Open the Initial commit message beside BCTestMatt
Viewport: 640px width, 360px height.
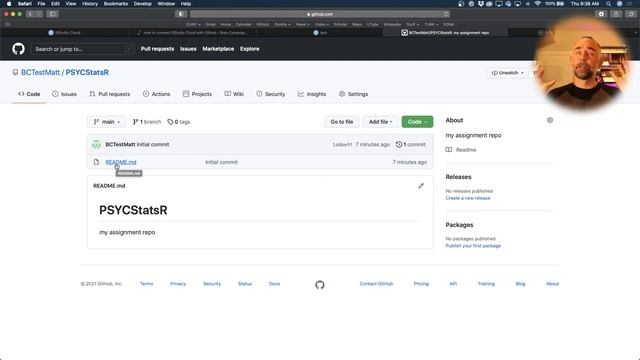(x=153, y=144)
